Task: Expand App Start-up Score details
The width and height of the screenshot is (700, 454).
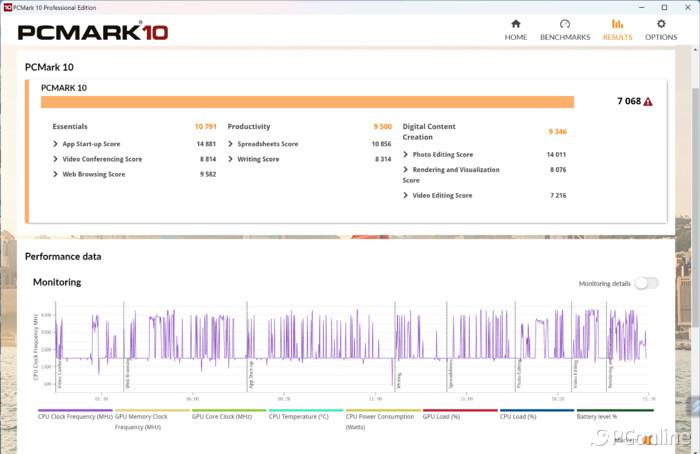Action: pos(55,144)
